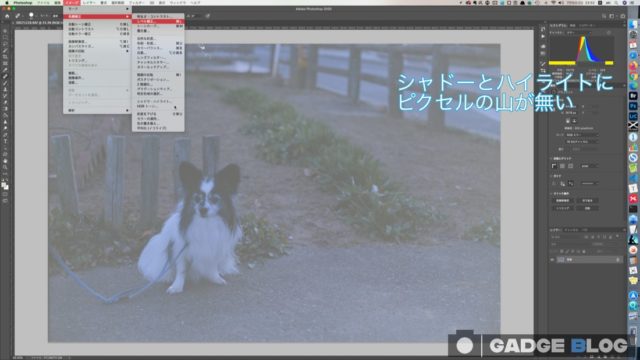The width and height of the screenshot is (640, 360).
Task: Select the Pen tool
Action: point(5,135)
